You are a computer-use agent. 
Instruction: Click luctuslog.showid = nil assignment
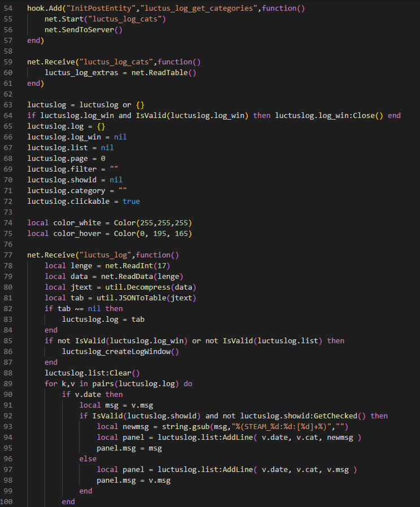(x=75, y=180)
